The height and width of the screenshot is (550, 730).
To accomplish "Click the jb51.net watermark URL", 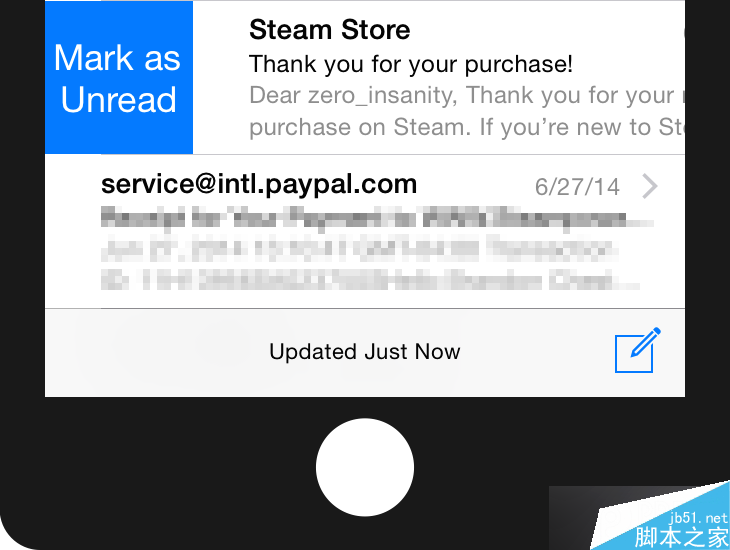I will [x=698, y=518].
